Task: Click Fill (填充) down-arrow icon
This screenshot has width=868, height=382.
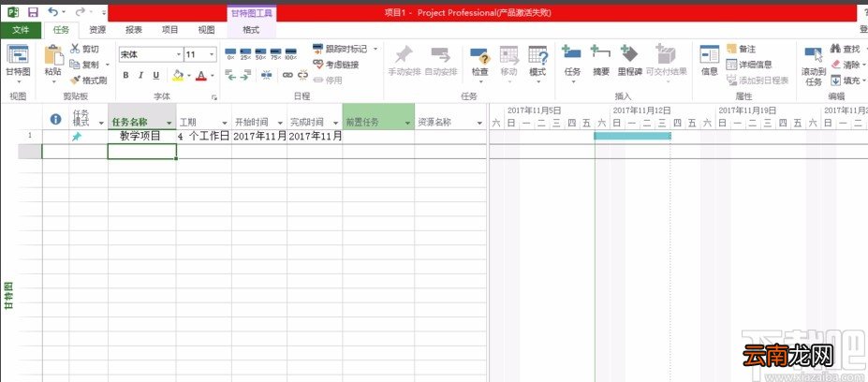Action: 836,81
